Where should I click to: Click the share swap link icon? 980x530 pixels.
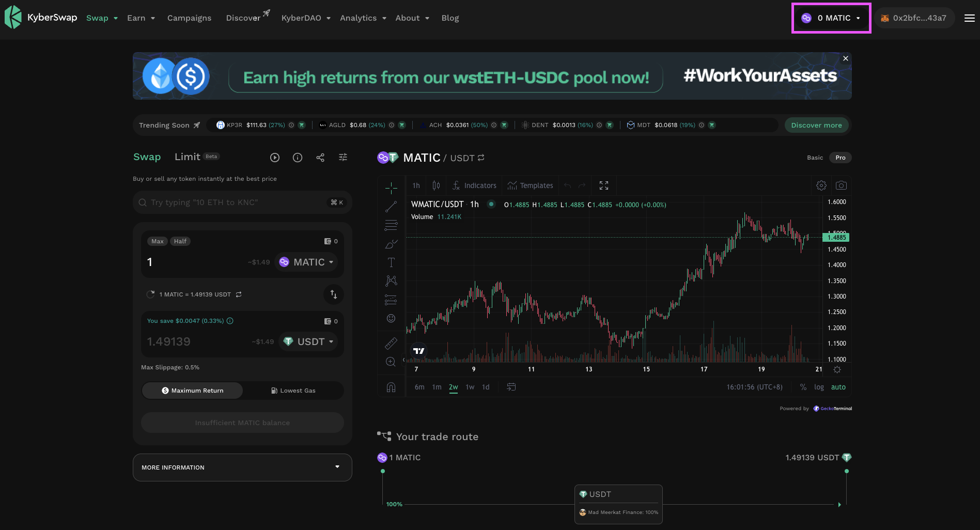[320, 158]
